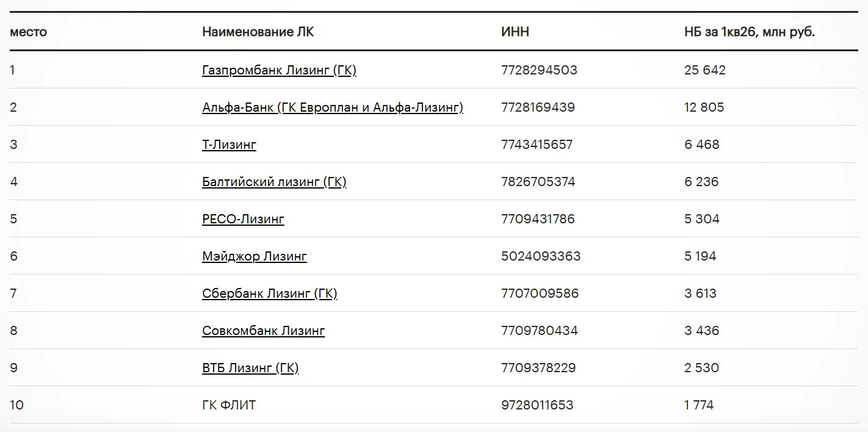Click the Т-Лизинг company link

click(x=229, y=145)
